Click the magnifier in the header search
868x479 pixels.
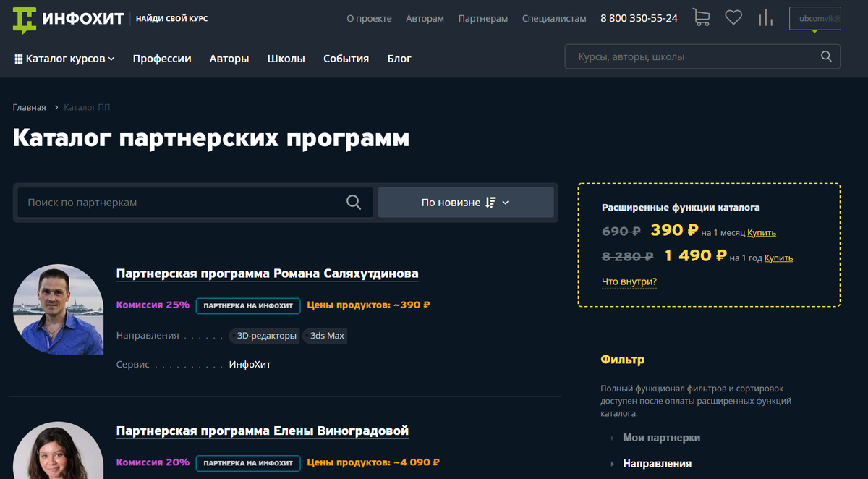click(826, 56)
